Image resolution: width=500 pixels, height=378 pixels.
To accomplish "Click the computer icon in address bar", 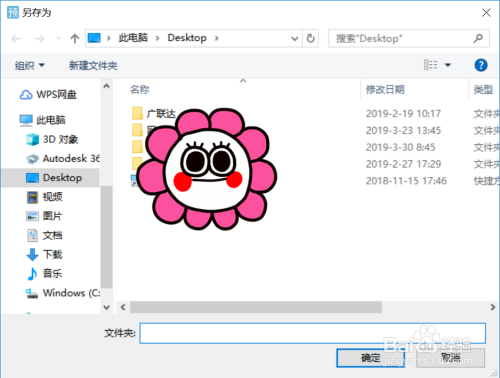I will tap(94, 38).
